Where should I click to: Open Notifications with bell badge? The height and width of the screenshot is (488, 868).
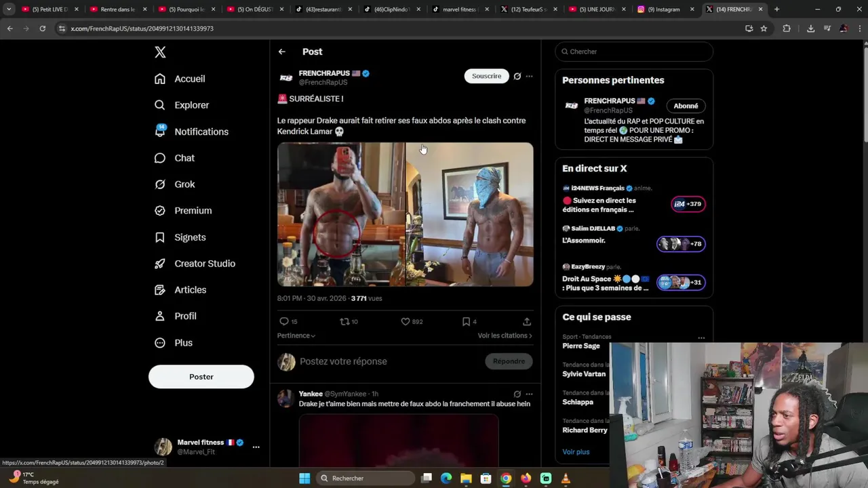(x=191, y=131)
